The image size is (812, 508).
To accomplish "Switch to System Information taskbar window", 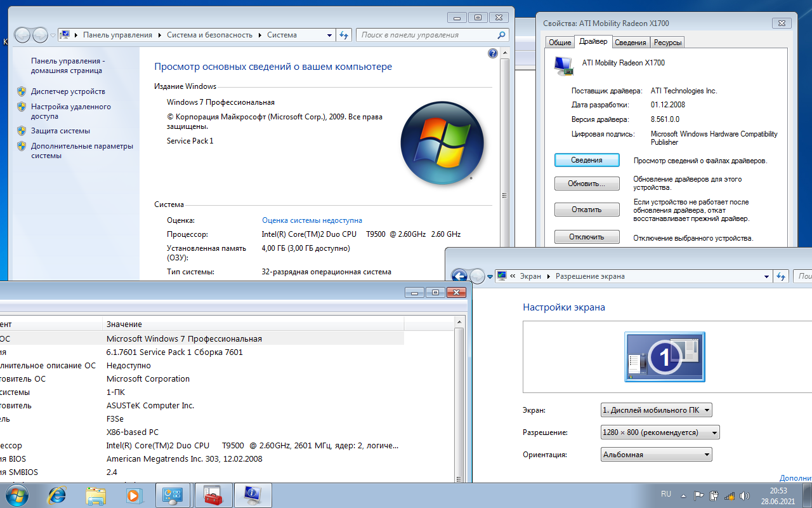I will pos(252,495).
